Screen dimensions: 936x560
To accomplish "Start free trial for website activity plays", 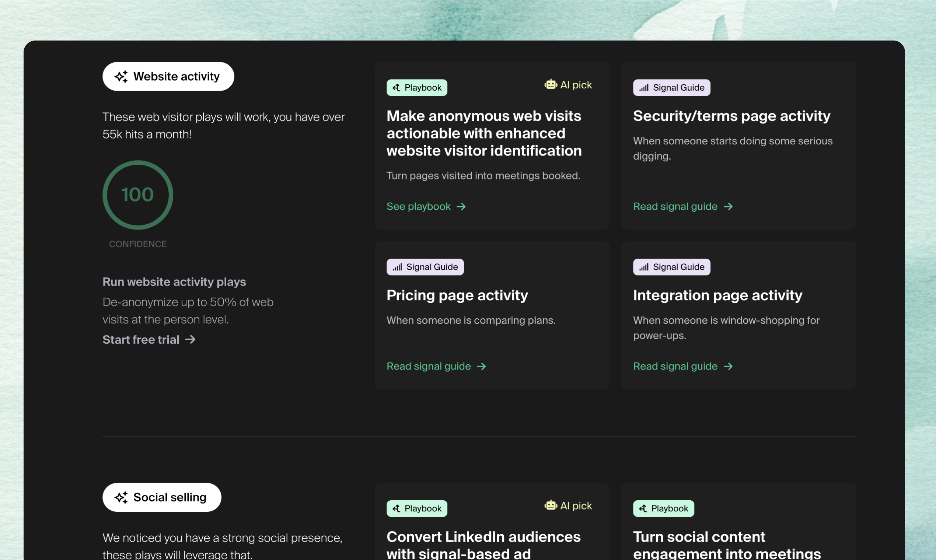I will (141, 340).
